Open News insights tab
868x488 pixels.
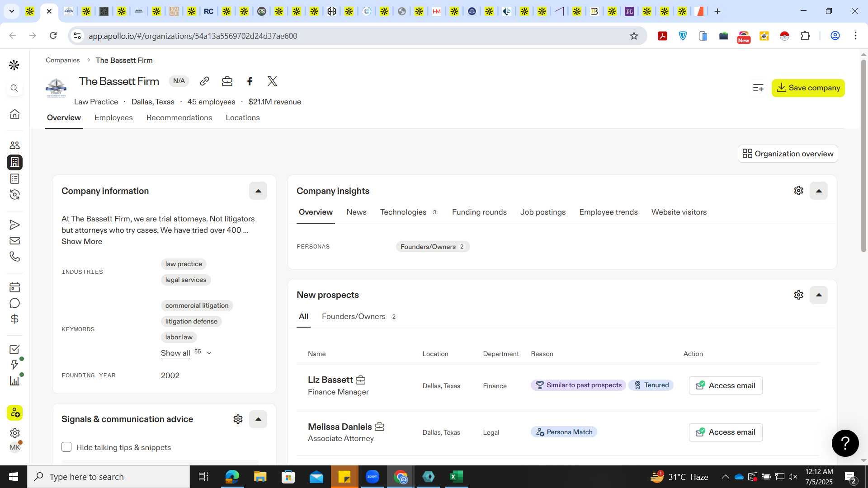[356, 212]
